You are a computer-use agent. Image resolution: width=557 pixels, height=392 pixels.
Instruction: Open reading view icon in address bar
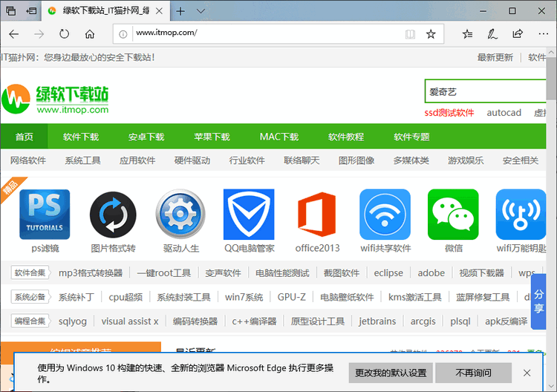point(410,34)
